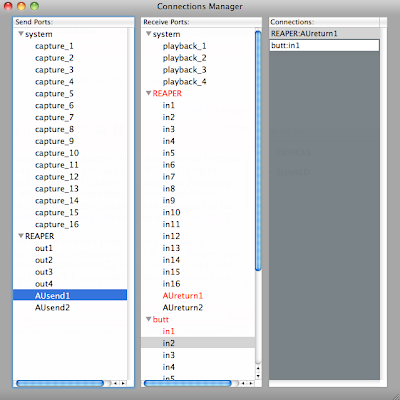
Task: Select capture_9 send port
Action: coord(54,141)
